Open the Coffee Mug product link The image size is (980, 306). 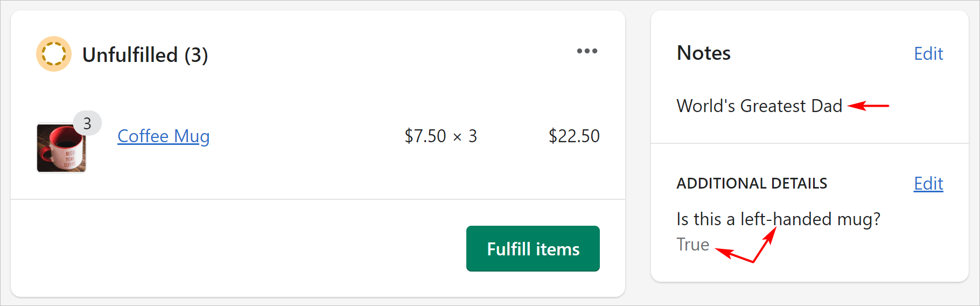[x=163, y=136]
